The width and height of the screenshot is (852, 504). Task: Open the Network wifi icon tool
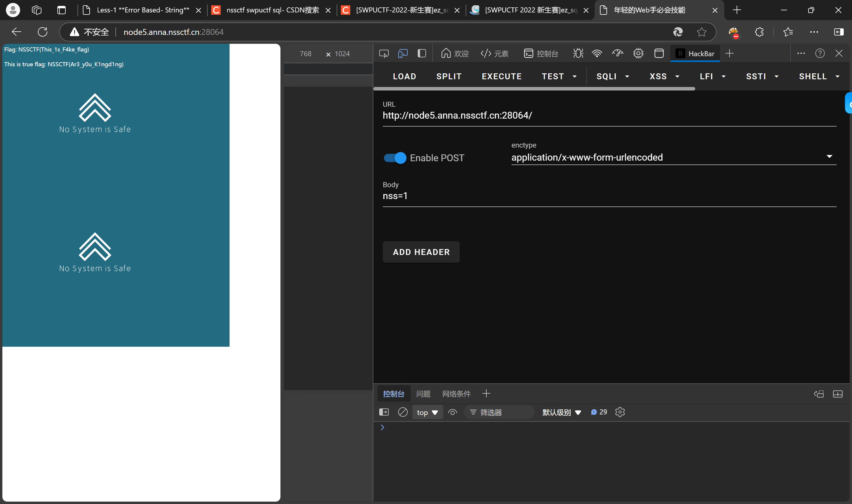tap(597, 53)
